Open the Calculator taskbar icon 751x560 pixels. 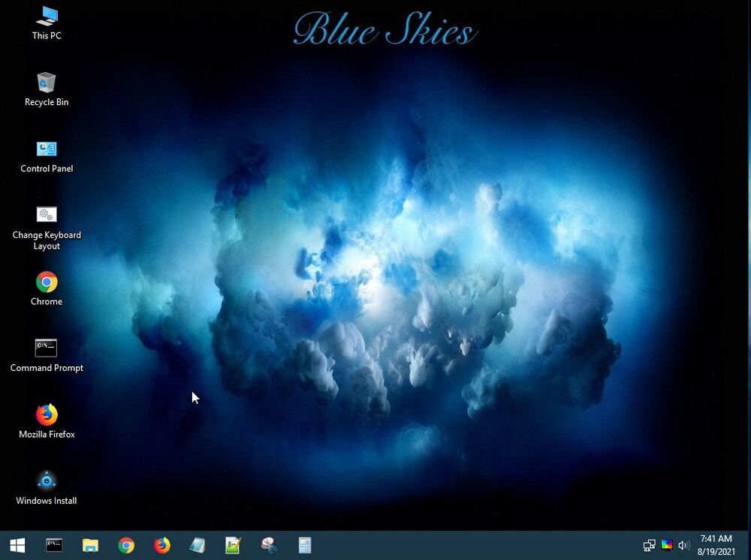click(305, 545)
